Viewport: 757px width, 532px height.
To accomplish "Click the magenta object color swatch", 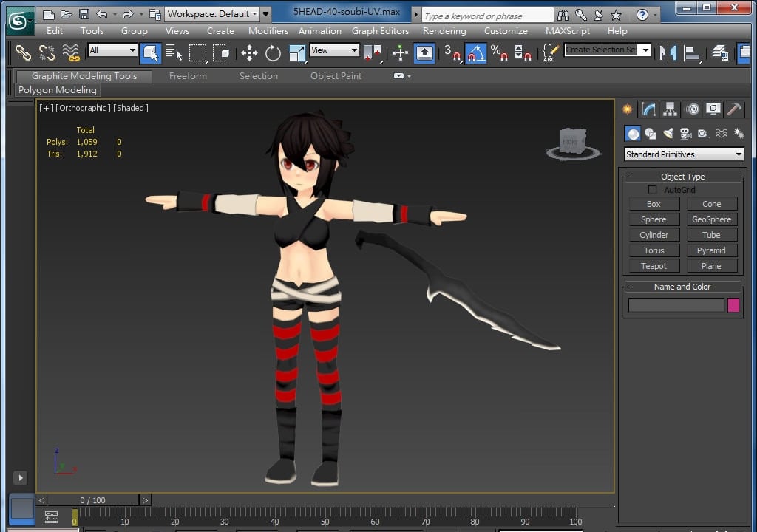I will click(x=733, y=305).
